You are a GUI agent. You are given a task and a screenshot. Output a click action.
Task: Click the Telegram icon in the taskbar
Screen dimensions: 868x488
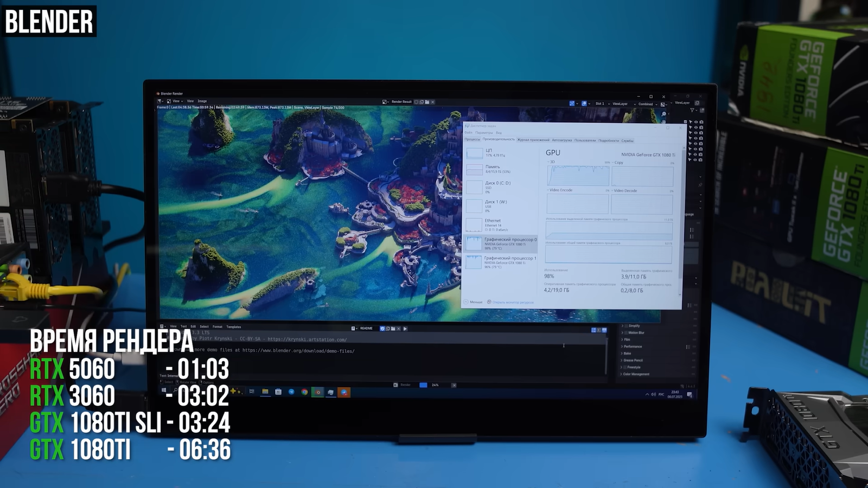[291, 391]
